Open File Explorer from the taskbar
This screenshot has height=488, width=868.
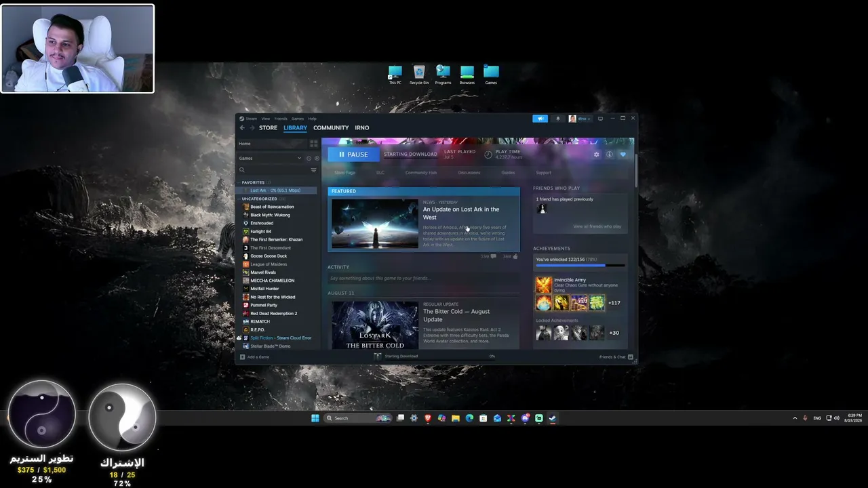[456, 418]
